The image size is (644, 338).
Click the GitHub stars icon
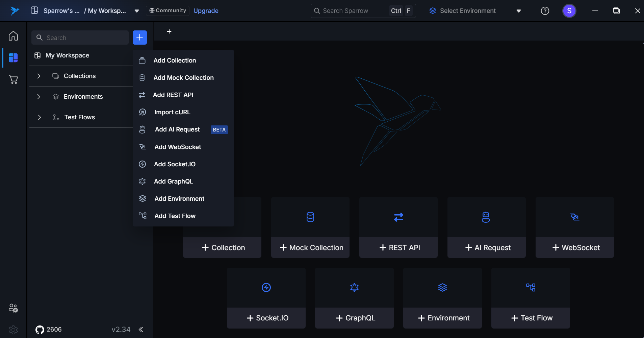(x=40, y=330)
